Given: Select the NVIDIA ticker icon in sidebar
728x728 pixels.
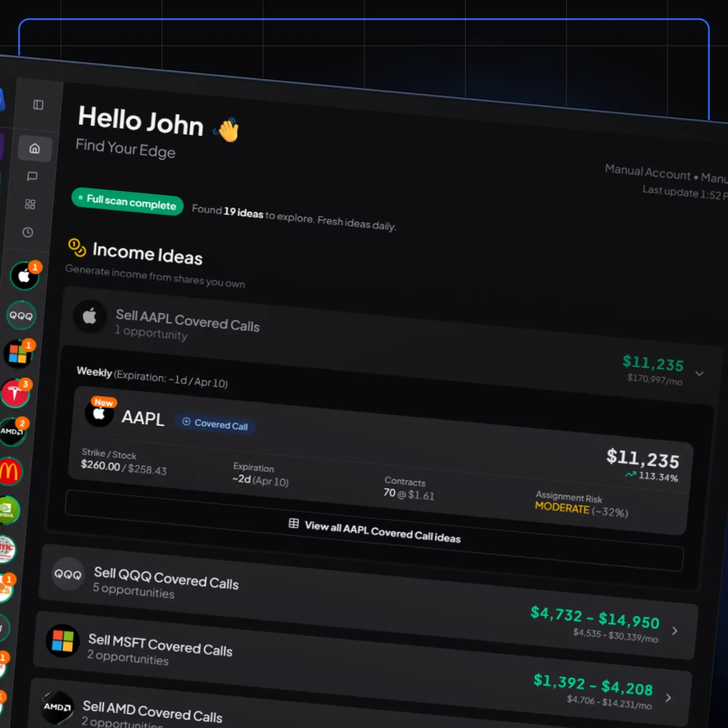Looking at the screenshot, I should coord(7,510).
